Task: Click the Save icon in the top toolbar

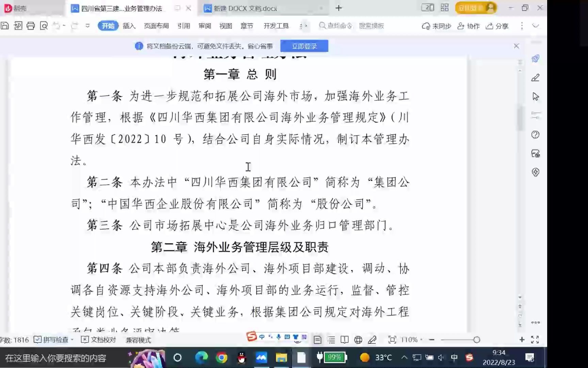Action: [x=5, y=26]
